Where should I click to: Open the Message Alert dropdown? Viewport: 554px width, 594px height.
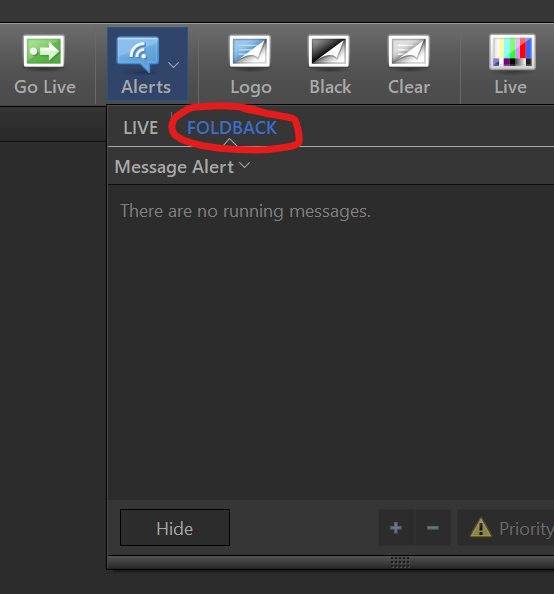coord(182,167)
